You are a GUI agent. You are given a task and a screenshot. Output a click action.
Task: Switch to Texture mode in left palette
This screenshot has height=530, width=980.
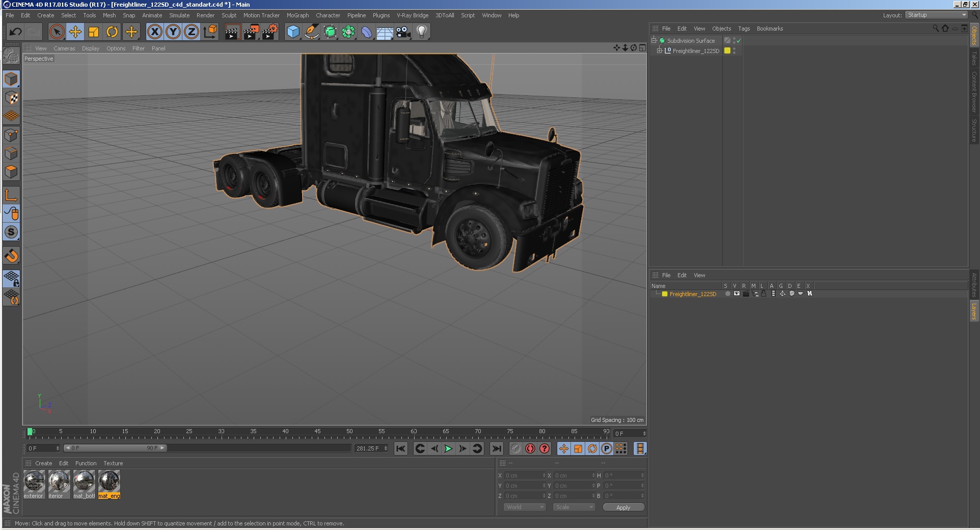click(11, 98)
